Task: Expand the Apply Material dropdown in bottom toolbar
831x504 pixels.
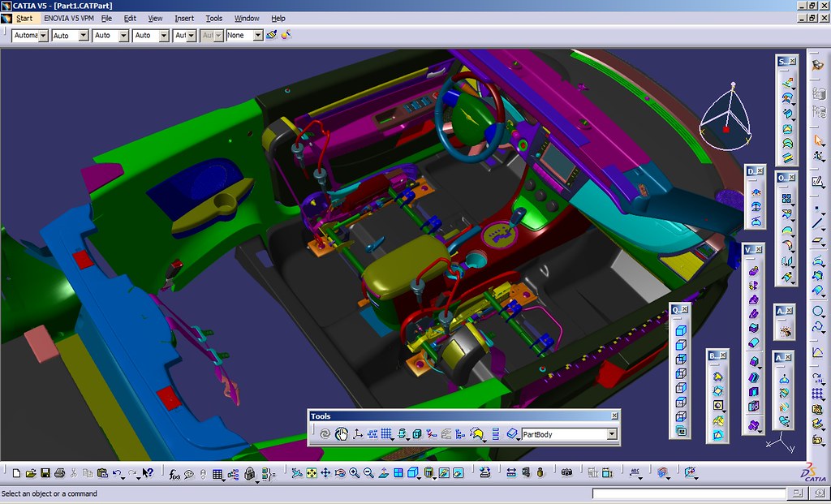Action: [669, 477]
